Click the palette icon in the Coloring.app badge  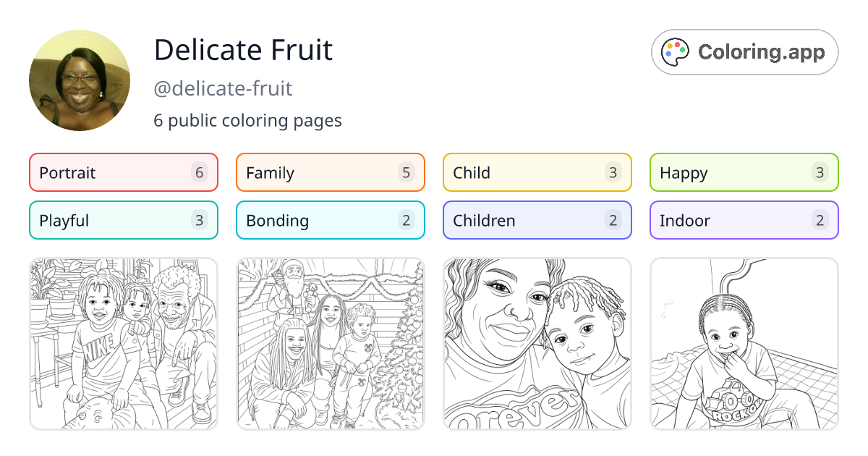click(x=676, y=51)
